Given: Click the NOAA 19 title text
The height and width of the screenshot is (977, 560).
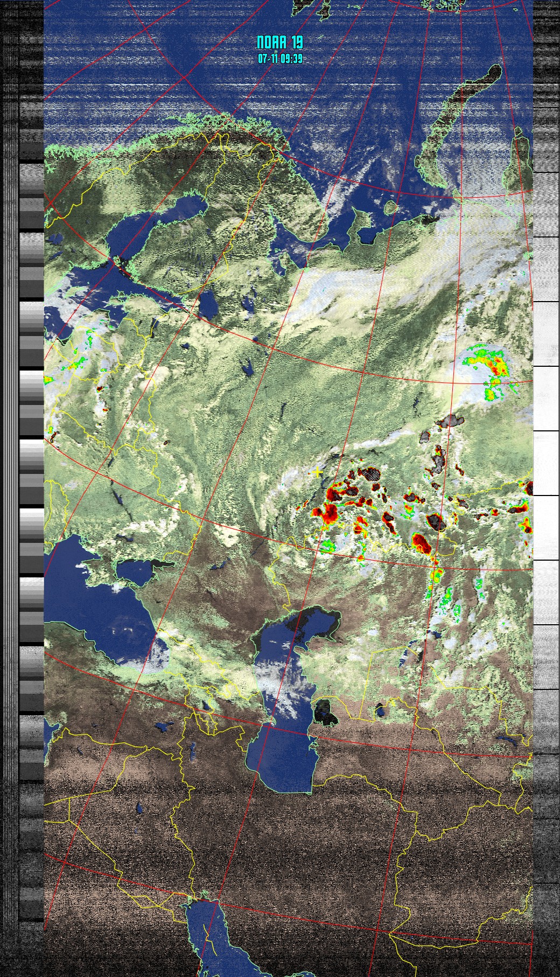Looking at the screenshot, I should pos(279,43).
